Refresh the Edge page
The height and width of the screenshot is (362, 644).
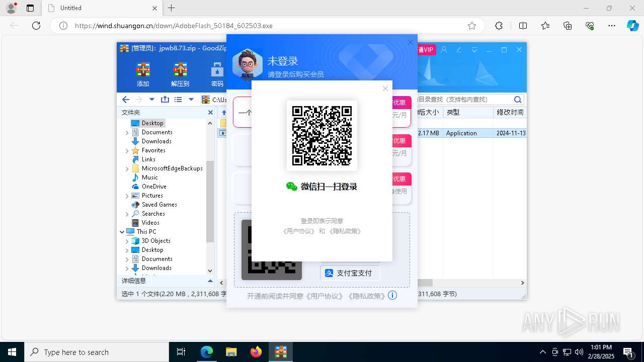click(x=36, y=26)
